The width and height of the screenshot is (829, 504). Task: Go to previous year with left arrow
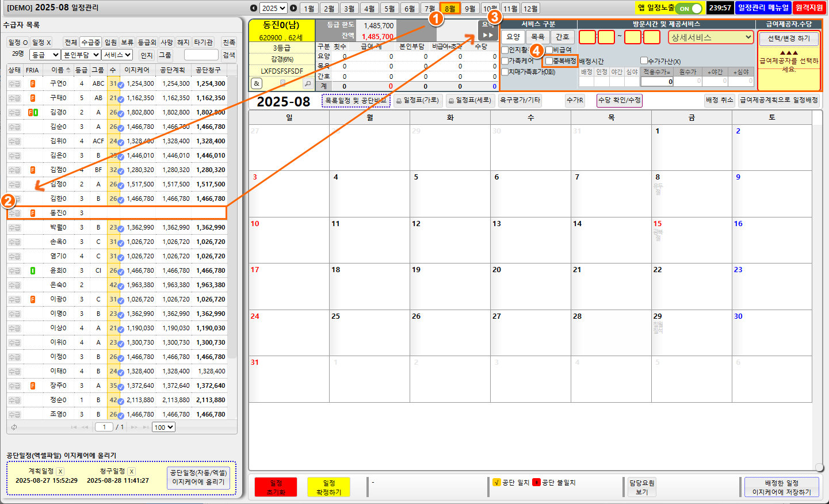254,8
